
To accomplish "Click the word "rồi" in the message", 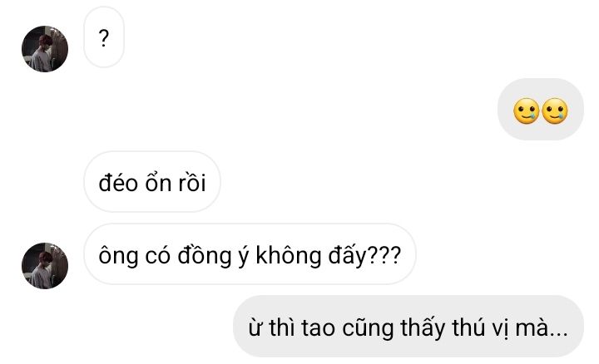I will 192,183.
